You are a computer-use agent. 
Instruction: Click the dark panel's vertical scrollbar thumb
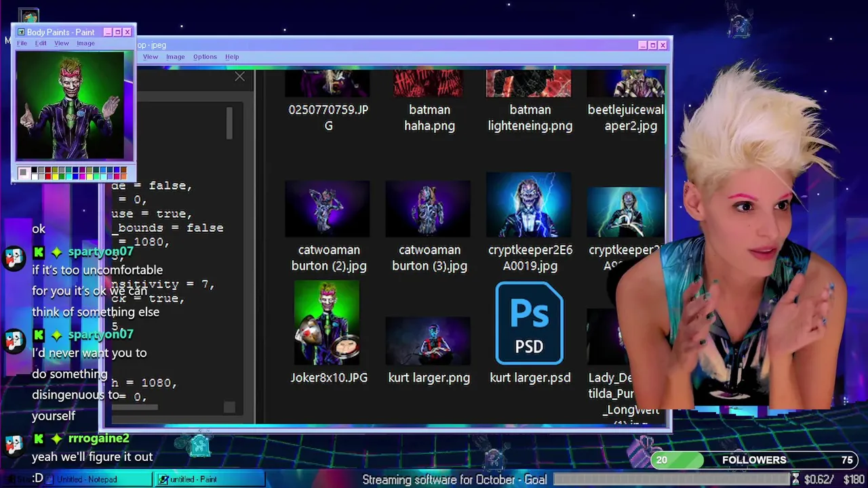230,123
